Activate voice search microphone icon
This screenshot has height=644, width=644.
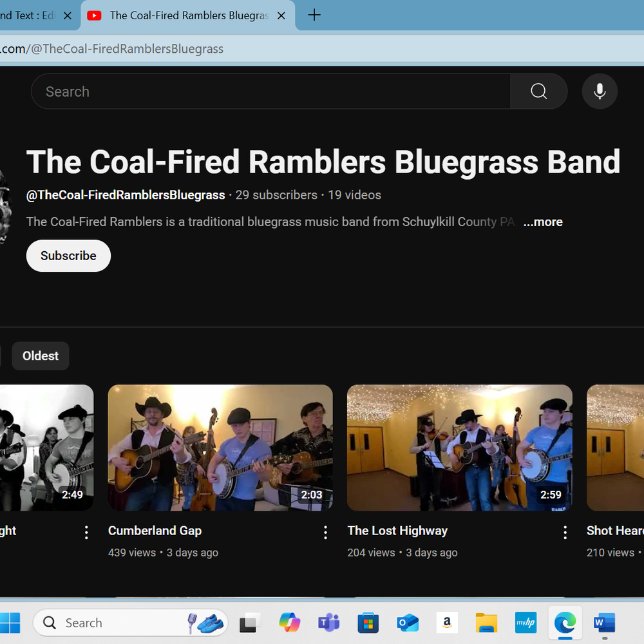point(600,91)
